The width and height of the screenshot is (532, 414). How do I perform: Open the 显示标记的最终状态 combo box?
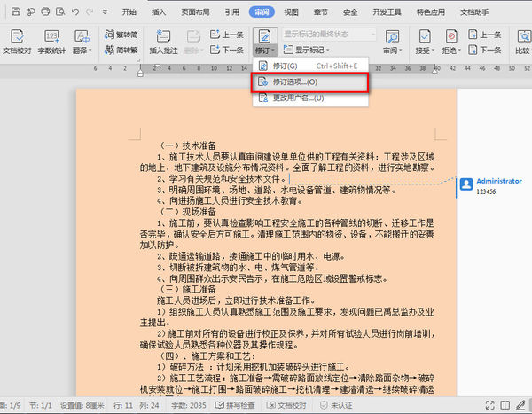pyautogui.click(x=325, y=34)
